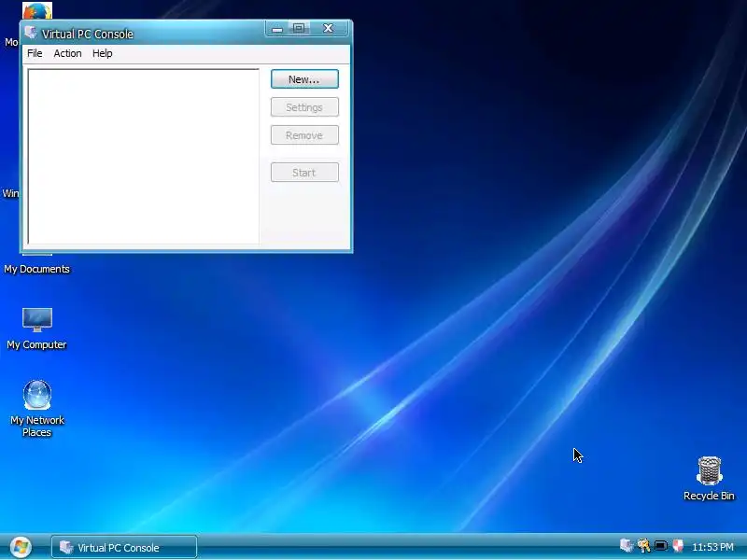Click the Firefox icon behind the window
Screen dimensions: 747x560
(37, 10)
